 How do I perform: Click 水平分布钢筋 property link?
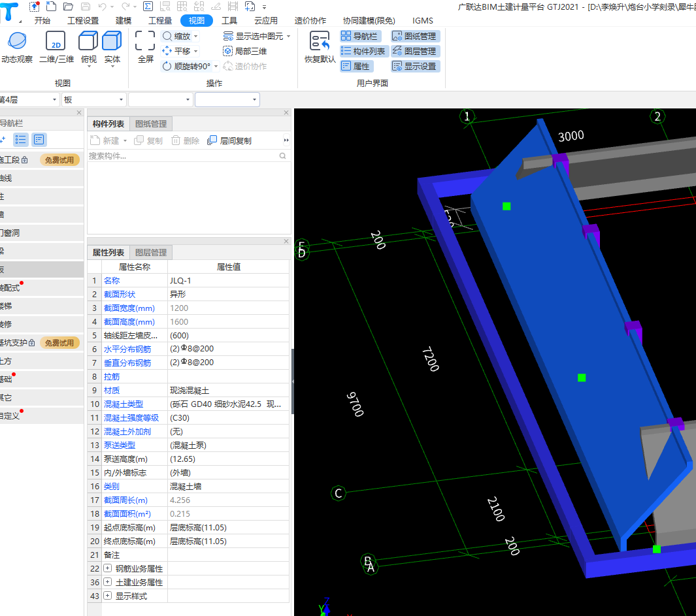tap(127, 349)
